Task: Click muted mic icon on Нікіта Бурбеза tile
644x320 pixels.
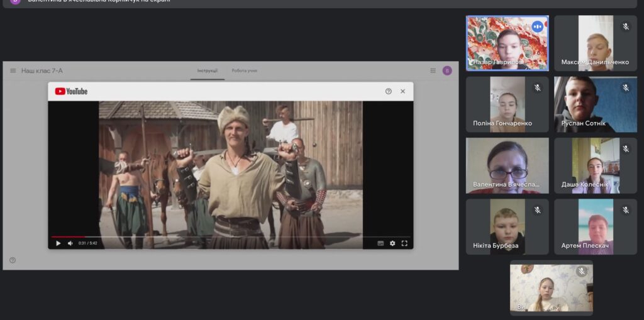Action: (x=537, y=211)
